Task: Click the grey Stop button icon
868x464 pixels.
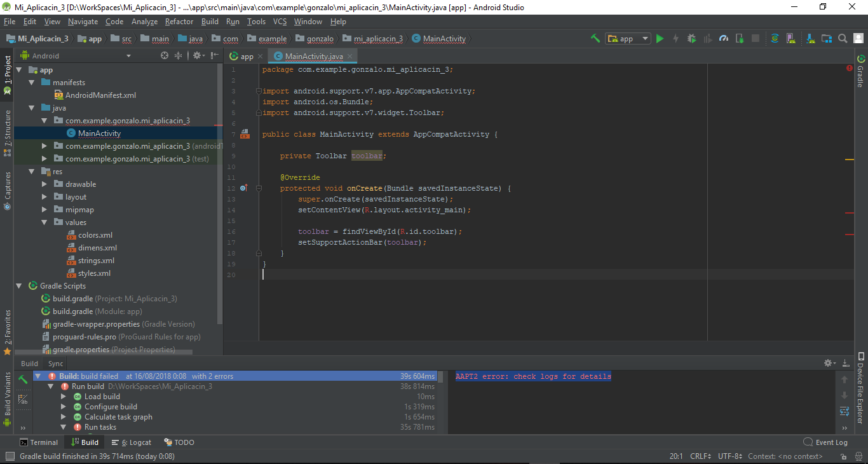Action: 756,39
